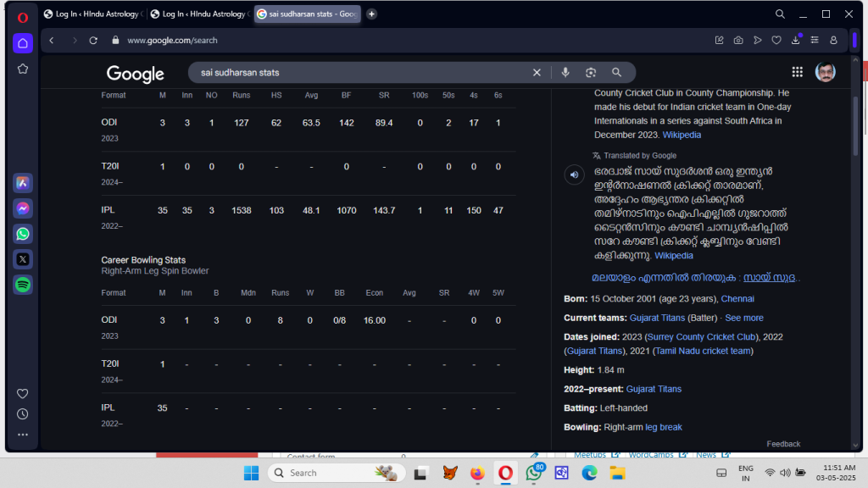Open Opera tab search magnifier

[x=780, y=14]
